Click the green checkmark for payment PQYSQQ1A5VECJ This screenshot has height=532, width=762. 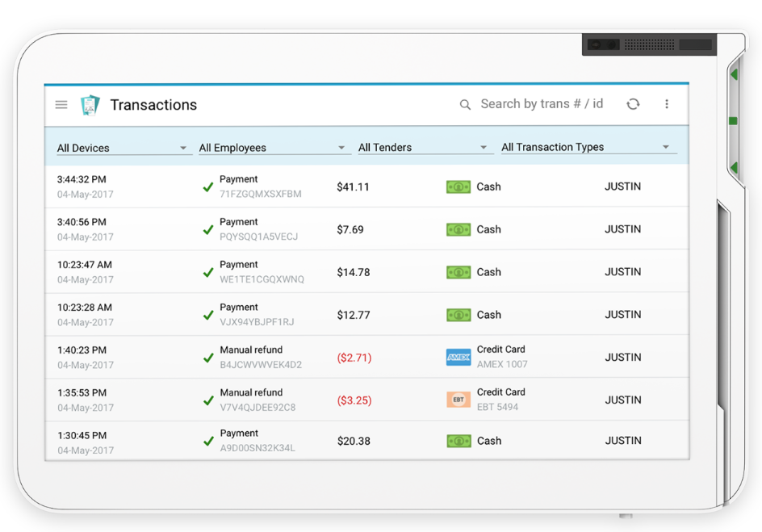[x=208, y=230]
